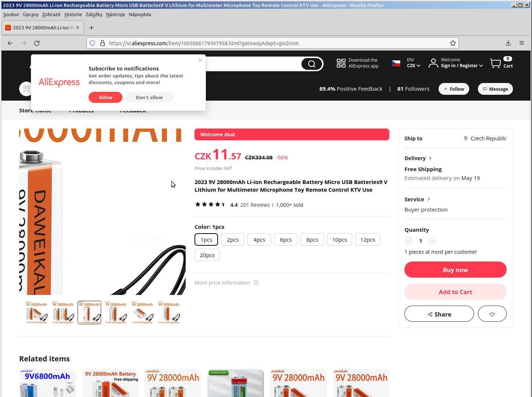Screen dimensions: 532x397
Task: Select the second product thumbnail
Action: tap(63, 313)
